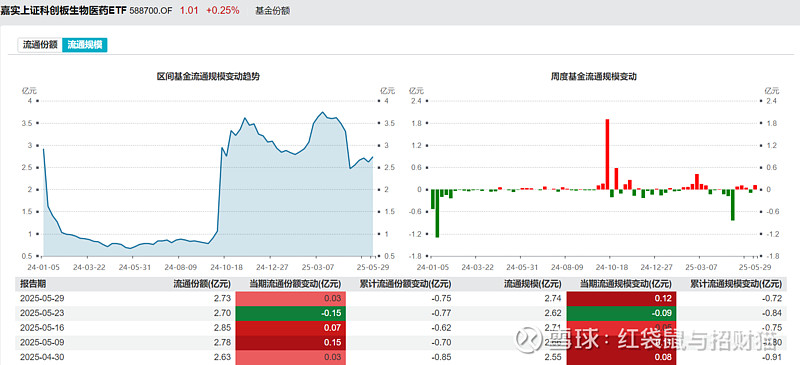This screenshot has width=800, height=365.
Task: Click 2.70 share value in 2025-05-23 row
Action: tap(222, 313)
